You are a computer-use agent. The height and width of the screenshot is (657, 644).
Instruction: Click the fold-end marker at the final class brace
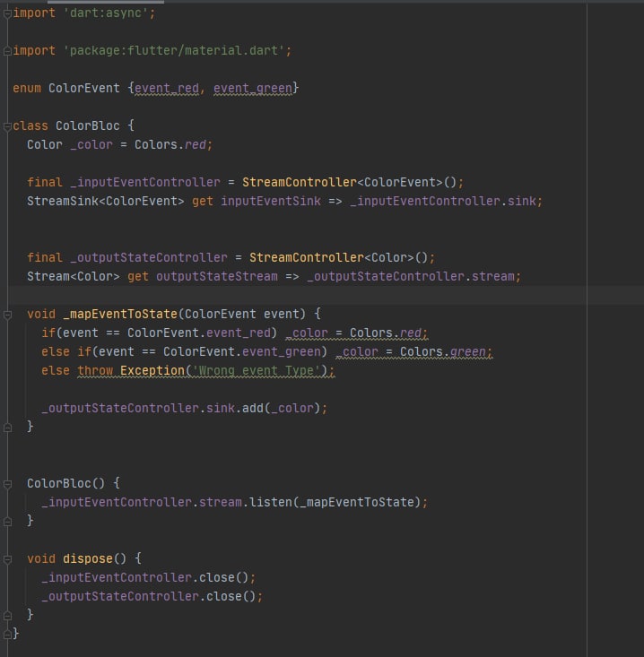pos(7,634)
